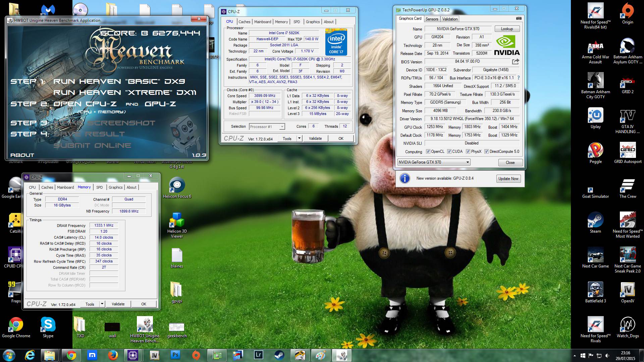
Task: Open Sensors tab in GPU-Z
Action: pos(432,19)
